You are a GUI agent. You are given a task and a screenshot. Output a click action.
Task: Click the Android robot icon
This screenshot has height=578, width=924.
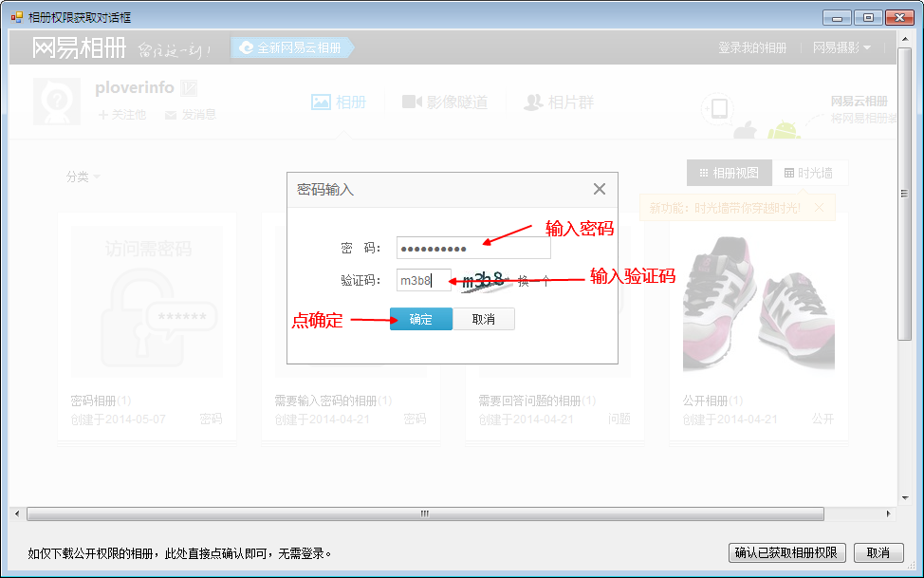(x=784, y=129)
